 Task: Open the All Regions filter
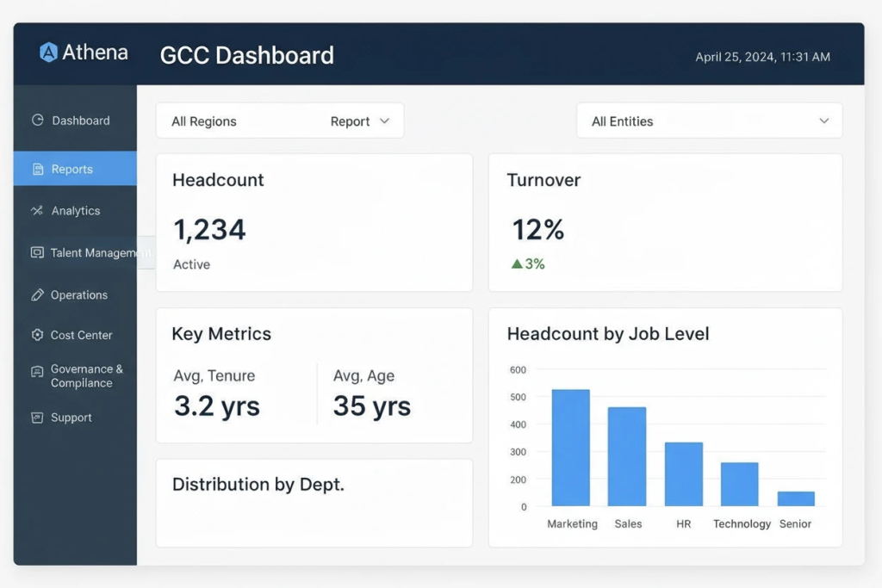click(x=204, y=121)
